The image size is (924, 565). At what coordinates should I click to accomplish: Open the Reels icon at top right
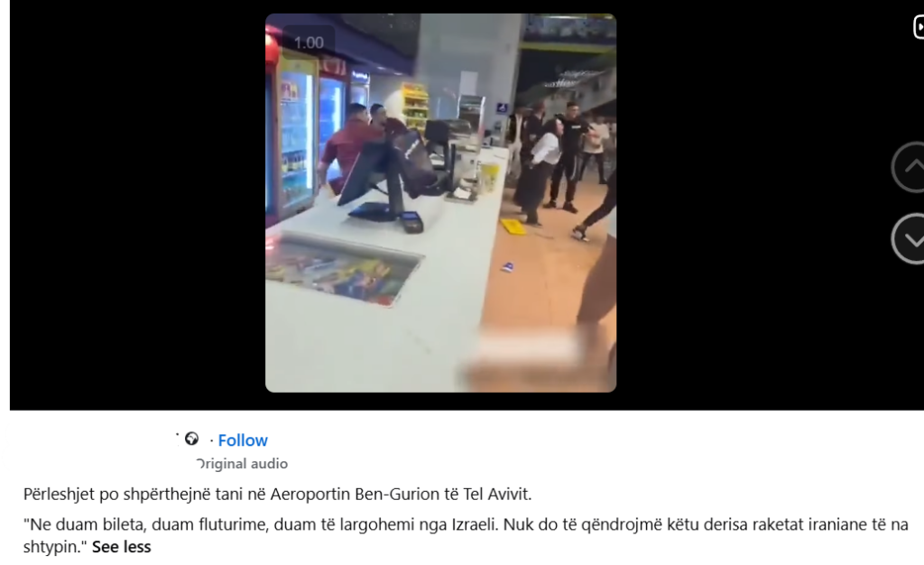coord(918,27)
